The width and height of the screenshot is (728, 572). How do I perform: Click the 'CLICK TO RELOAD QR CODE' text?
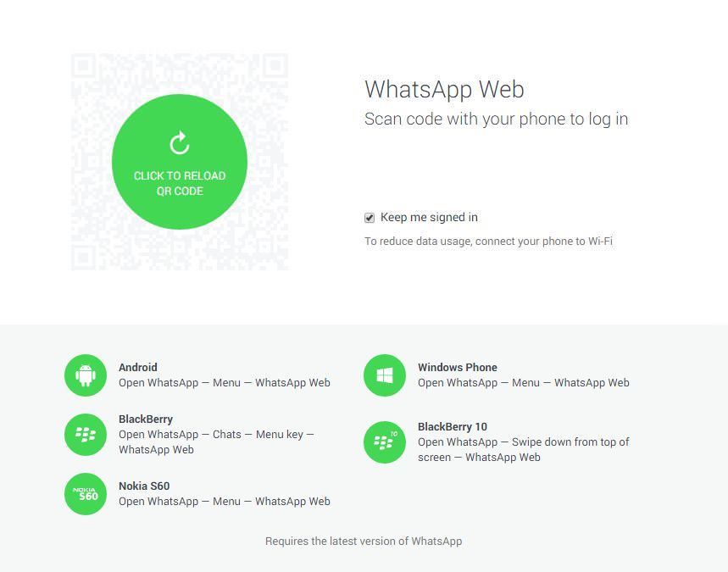[180, 183]
